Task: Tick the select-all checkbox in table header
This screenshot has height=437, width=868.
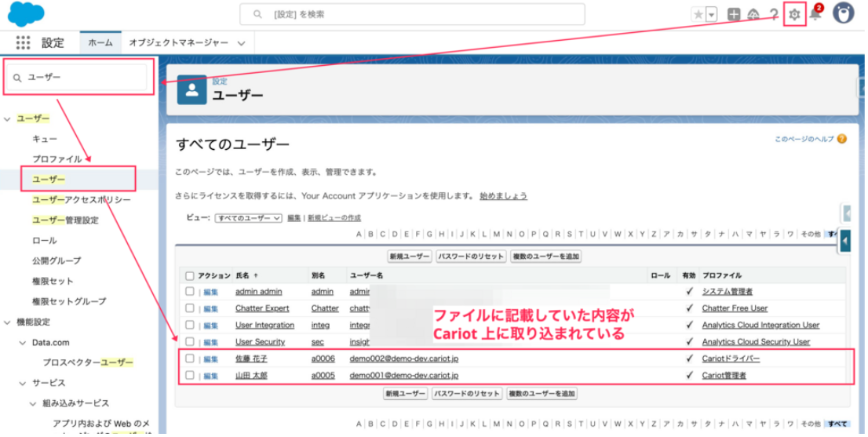Action: point(190,275)
